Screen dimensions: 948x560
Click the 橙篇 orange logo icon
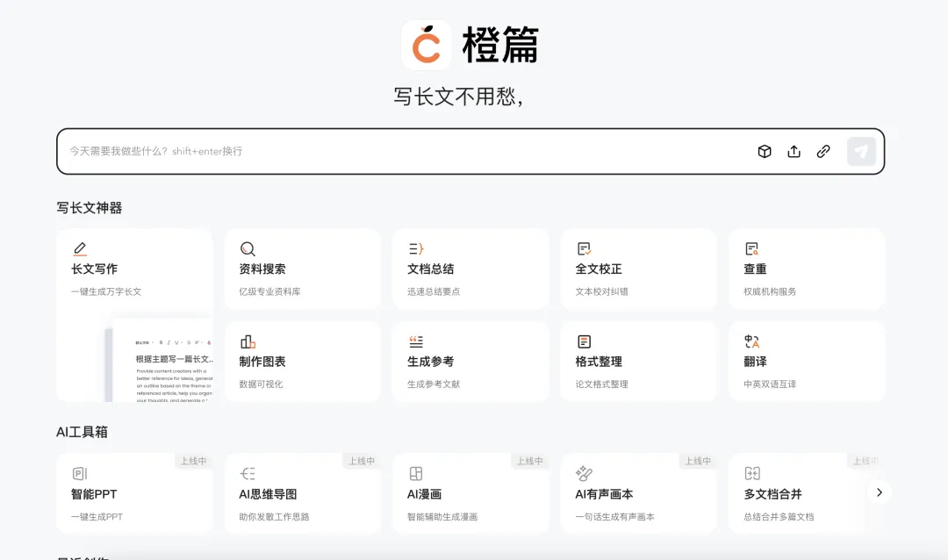point(427,46)
